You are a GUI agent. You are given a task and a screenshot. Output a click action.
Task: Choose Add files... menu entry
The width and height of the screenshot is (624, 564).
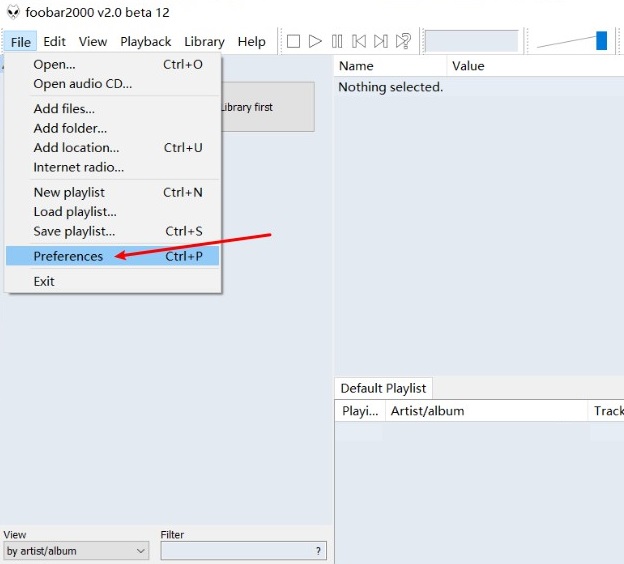[x=112, y=109]
